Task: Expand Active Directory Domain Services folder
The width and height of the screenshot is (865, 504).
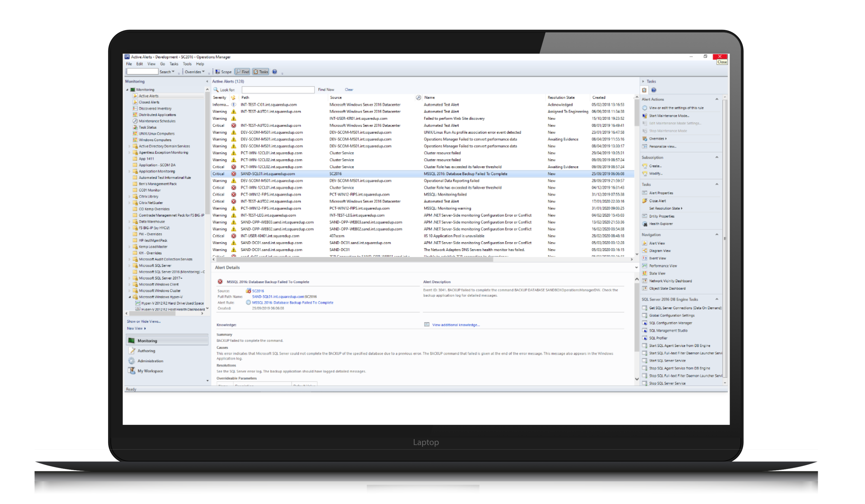Action: pos(130,146)
